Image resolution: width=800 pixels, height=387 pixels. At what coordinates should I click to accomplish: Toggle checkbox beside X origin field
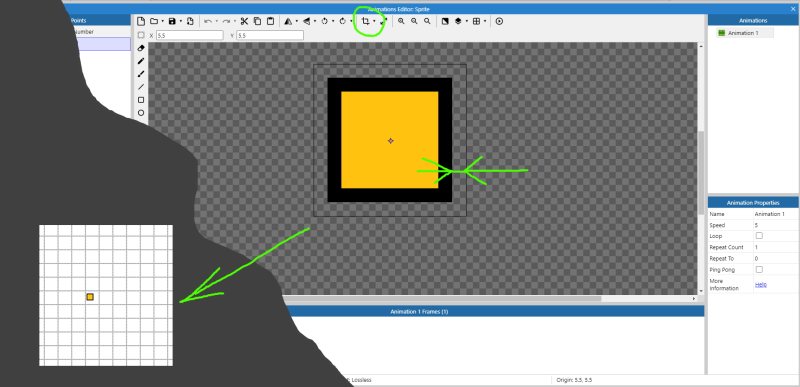pos(141,35)
